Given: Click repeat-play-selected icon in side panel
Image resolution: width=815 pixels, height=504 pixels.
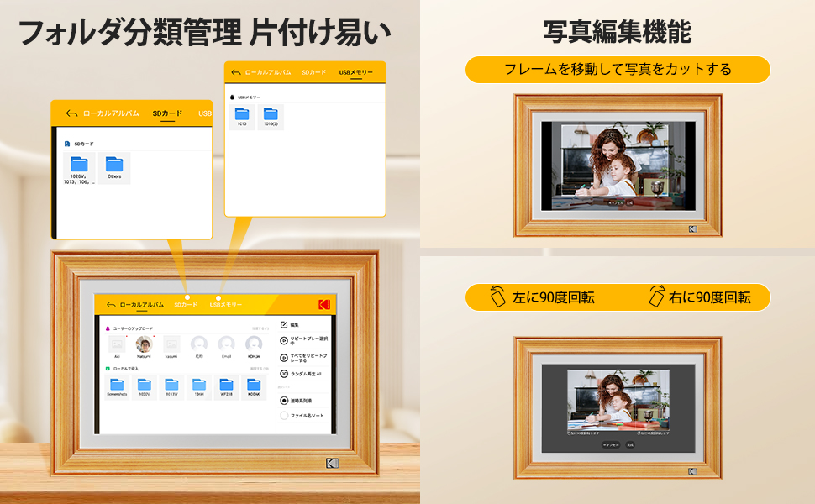Looking at the screenshot, I should [x=284, y=341].
